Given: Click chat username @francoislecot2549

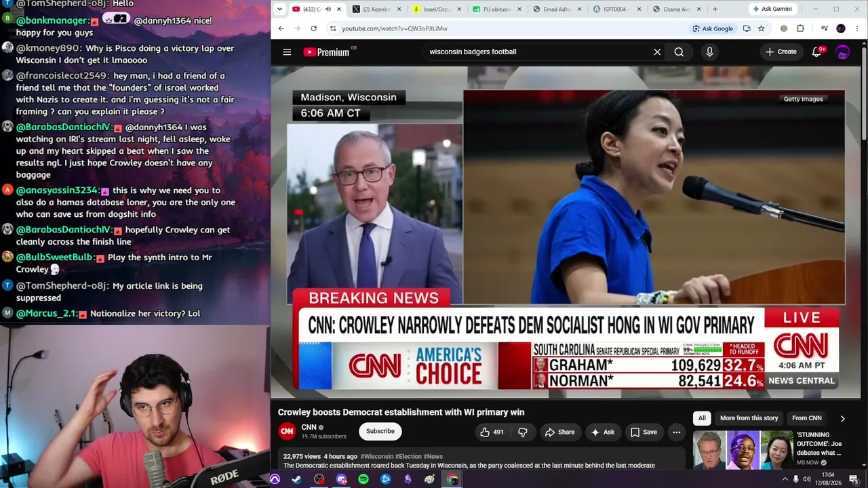Looking at the screenshot, I should 63,75.
